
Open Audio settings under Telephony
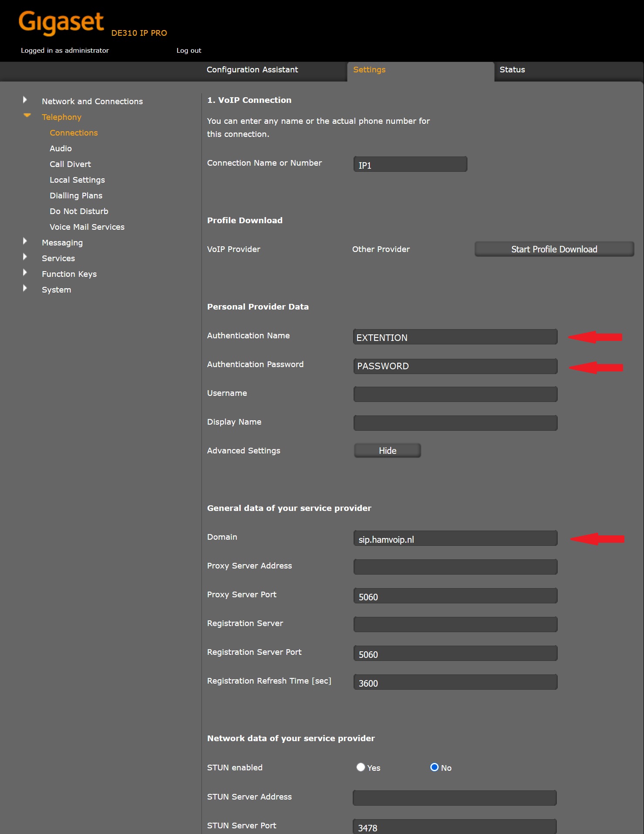tap(61, 149)
